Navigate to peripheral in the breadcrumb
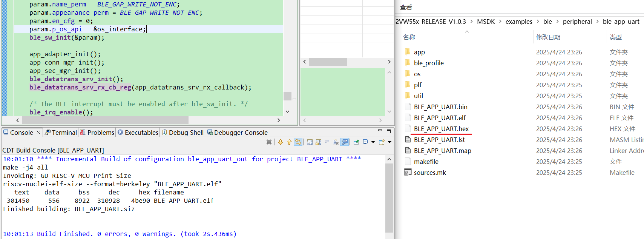 click(x=577, y=22)
